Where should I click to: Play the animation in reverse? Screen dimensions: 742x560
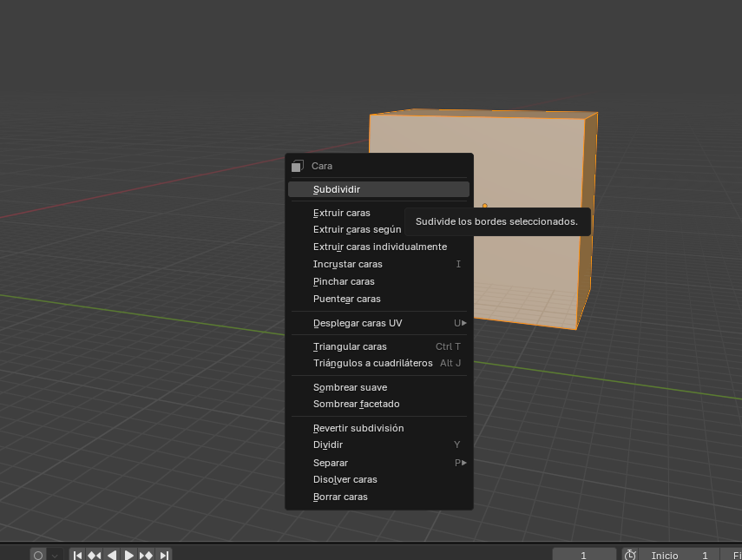(x=111, y=555)
